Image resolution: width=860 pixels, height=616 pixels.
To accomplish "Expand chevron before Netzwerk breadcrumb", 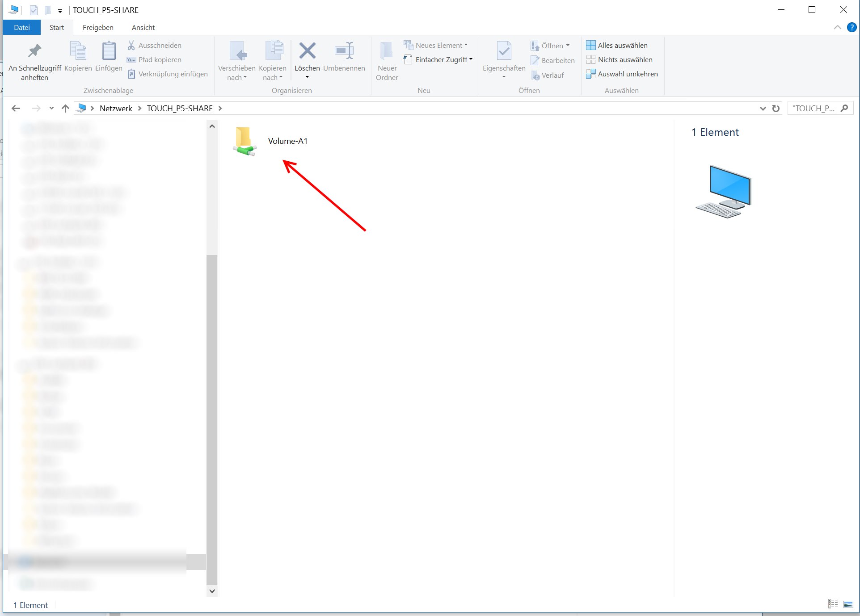I will 92,108.
